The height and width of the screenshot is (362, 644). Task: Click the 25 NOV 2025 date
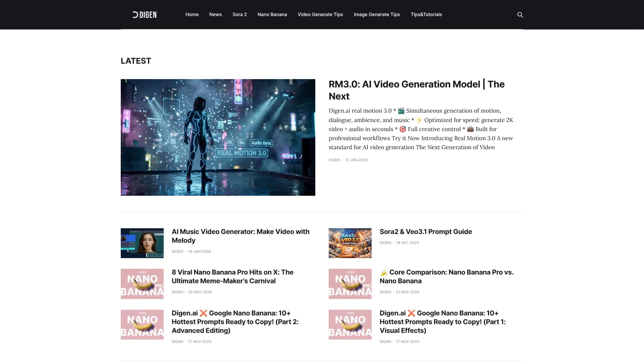tap(200, 292)
